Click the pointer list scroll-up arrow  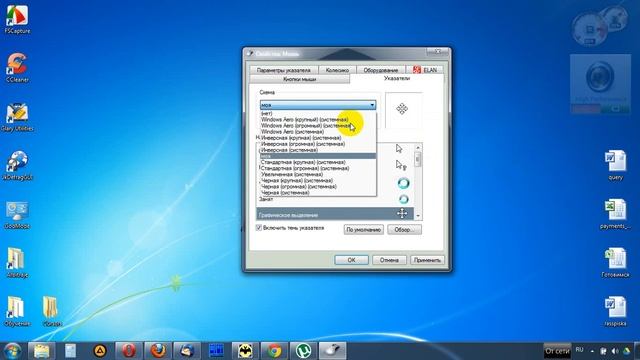[418, 147]
